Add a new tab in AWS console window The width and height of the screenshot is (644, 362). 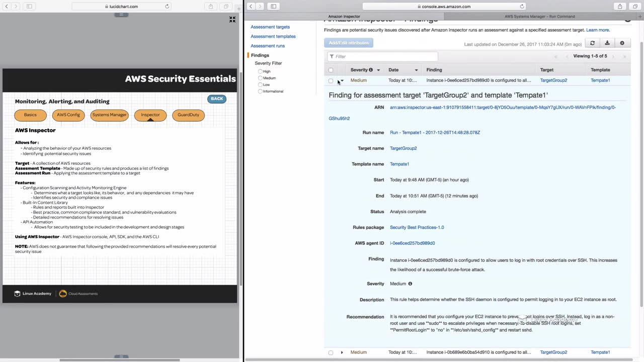click(x=640, y=16)
